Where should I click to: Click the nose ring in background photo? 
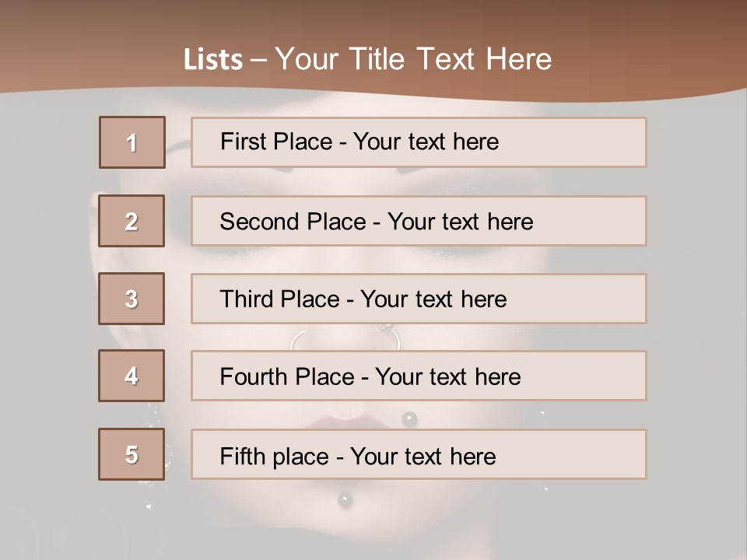pyautogui.click(x=391, y=336)
